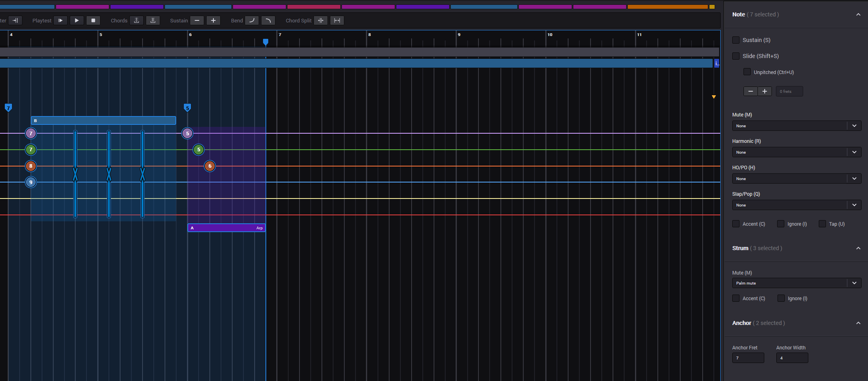Open the Strum Mute dropdown showing Palm mute

coord(796,283)
